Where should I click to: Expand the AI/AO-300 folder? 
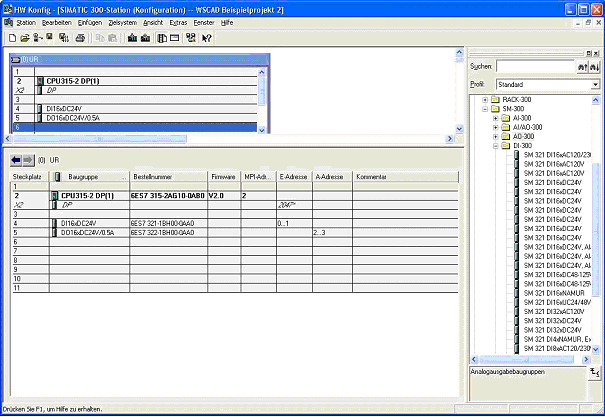point(496,128)
